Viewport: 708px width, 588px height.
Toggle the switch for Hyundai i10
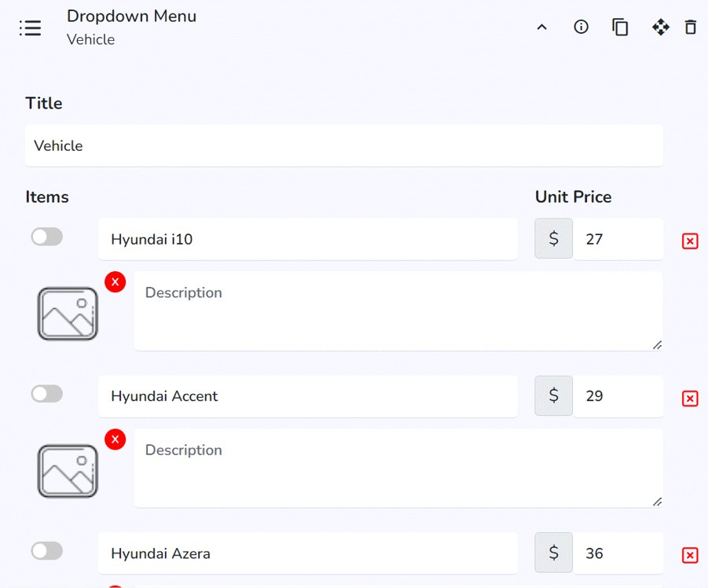47,237
